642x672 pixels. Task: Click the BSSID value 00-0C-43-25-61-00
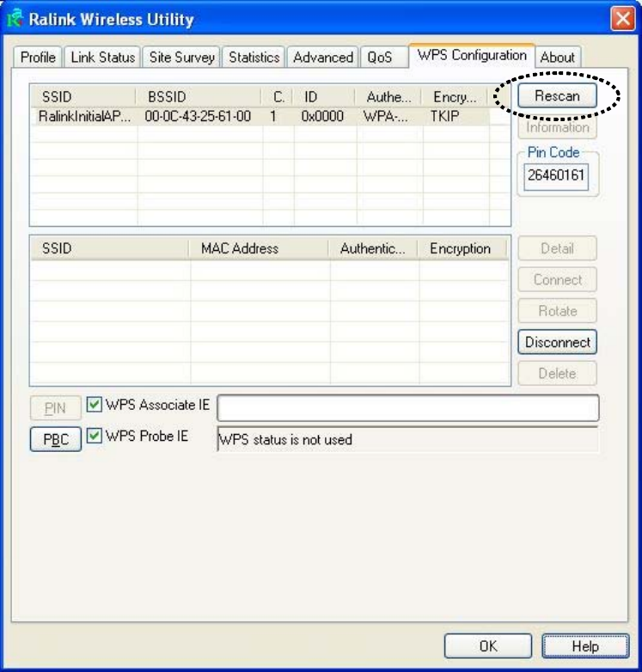[x=198, y=116]
